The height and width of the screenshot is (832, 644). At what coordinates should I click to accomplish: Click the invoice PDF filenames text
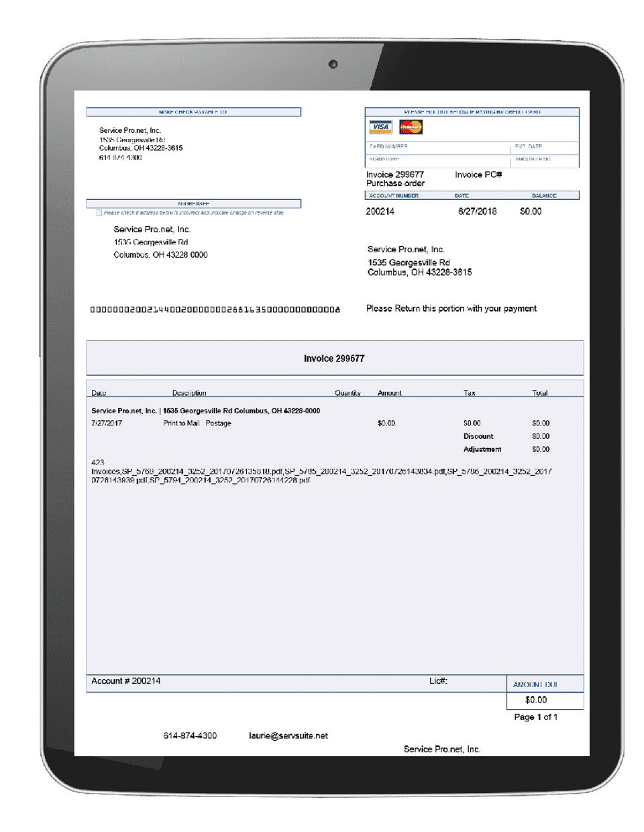click(321, 476)
